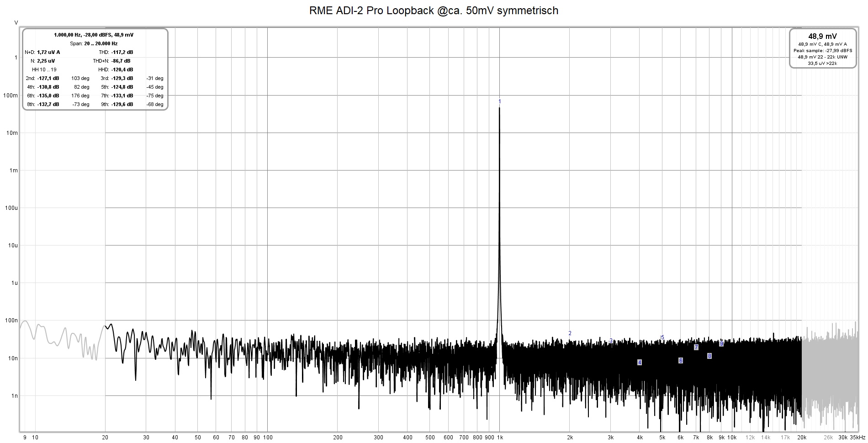Select the 5th harmonic marker near 5 kHz
Viewport: 868px width, 443px height.
click(662, 337)
